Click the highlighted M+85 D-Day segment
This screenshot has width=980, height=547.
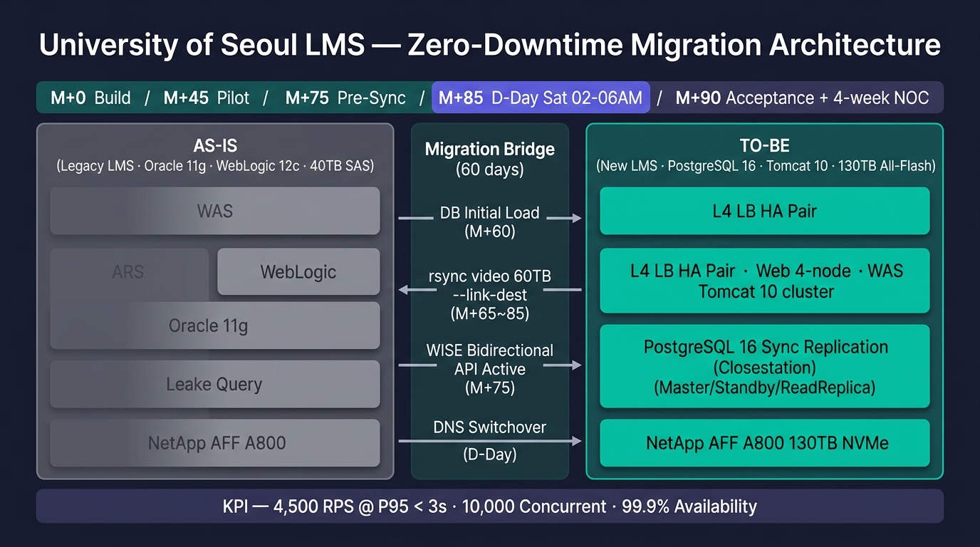pos(541,98)
